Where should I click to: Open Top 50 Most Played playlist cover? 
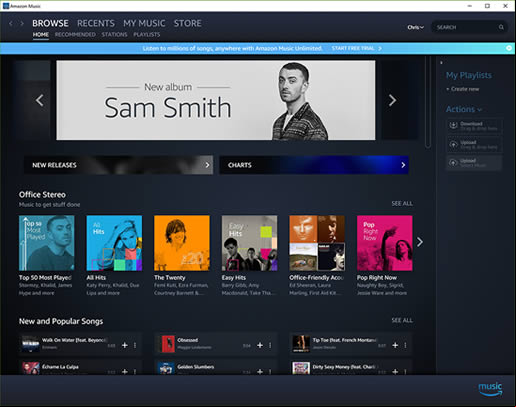pos(47,243)
